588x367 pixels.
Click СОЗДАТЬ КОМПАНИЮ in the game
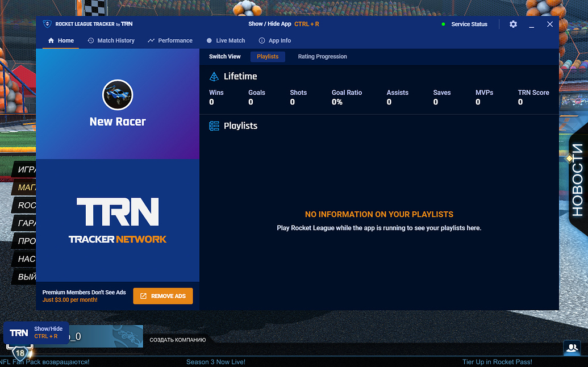[178, 340]
